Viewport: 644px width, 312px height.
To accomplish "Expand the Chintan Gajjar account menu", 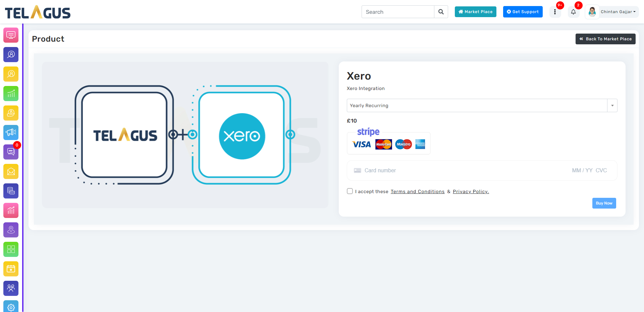I will tap(618, 12).
